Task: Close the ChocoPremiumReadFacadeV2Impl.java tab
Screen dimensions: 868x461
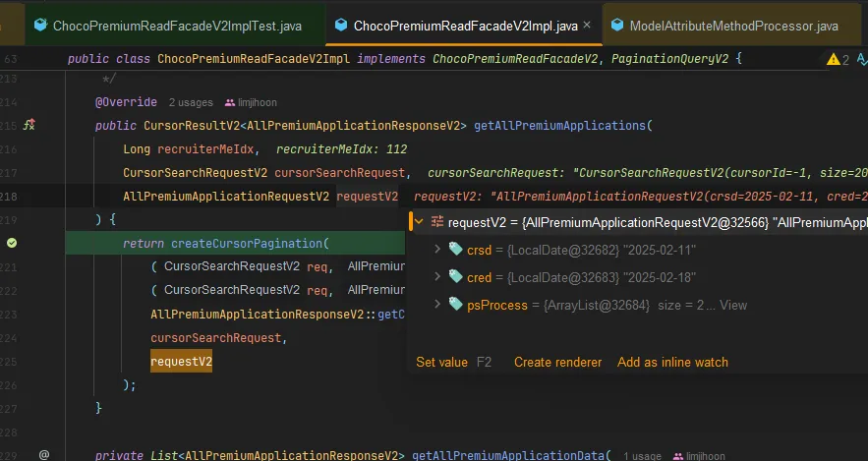Action: pyautogui.click(x=587, y=25)
